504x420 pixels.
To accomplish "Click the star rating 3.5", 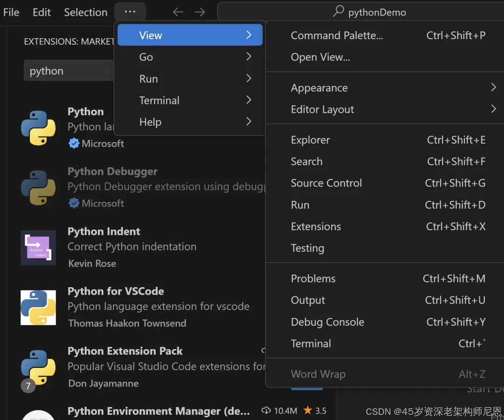I will [315, 410].
